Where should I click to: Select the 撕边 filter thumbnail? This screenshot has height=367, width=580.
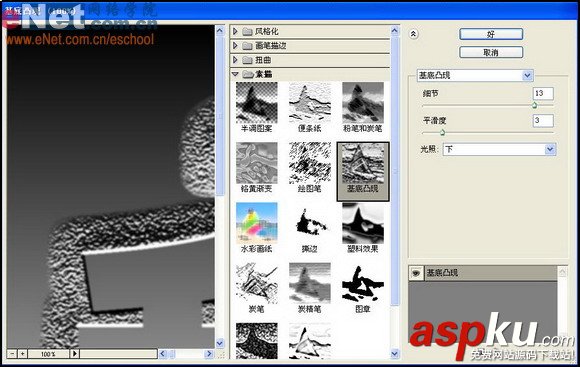click(x=310, y=223)
